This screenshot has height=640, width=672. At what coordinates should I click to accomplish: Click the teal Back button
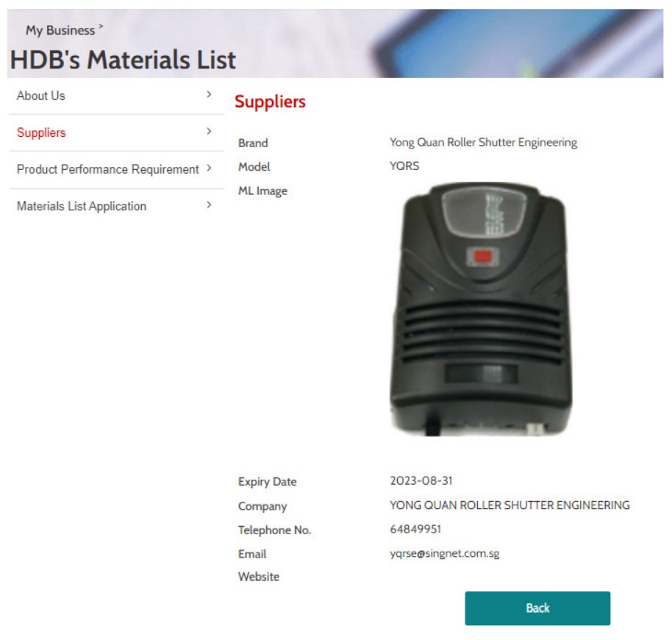537,608
